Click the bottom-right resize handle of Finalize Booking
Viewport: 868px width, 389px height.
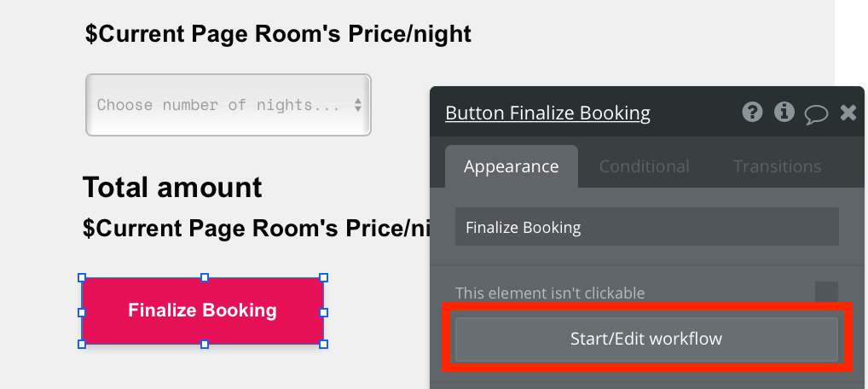point(324,344)
